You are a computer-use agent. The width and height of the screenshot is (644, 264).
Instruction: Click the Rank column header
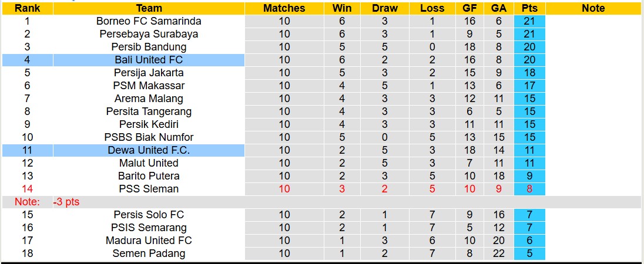click(27, 8)
